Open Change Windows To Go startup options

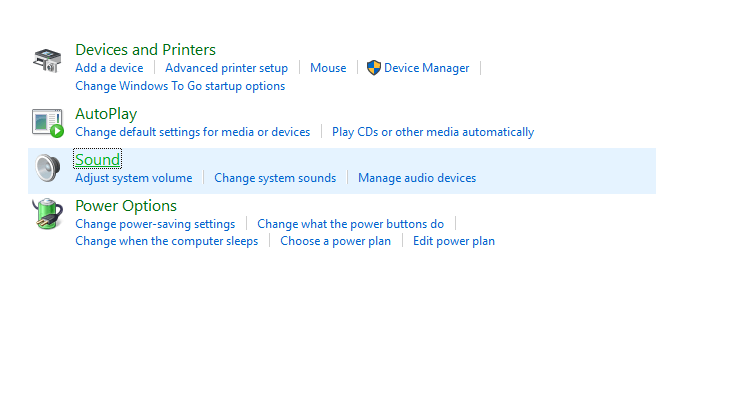point(180,86)
